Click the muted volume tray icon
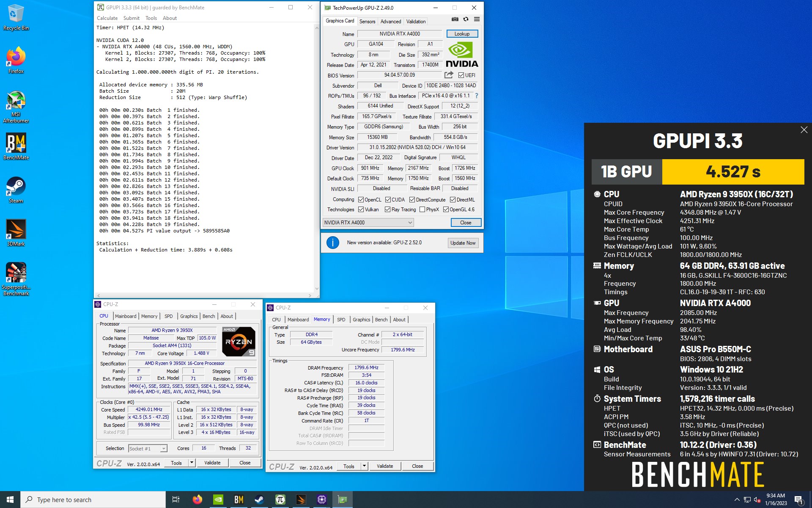The image size is (812, 508). pos(757,500)
